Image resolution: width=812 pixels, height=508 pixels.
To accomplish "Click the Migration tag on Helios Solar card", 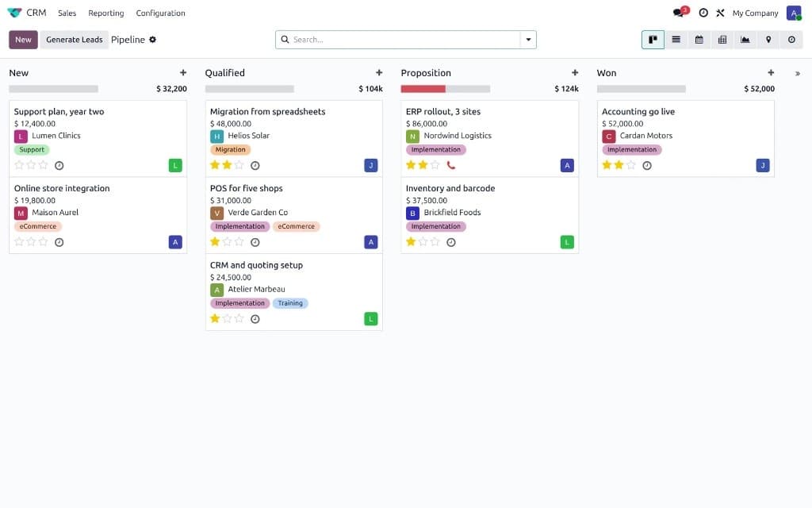I will [x=230, y=149].
